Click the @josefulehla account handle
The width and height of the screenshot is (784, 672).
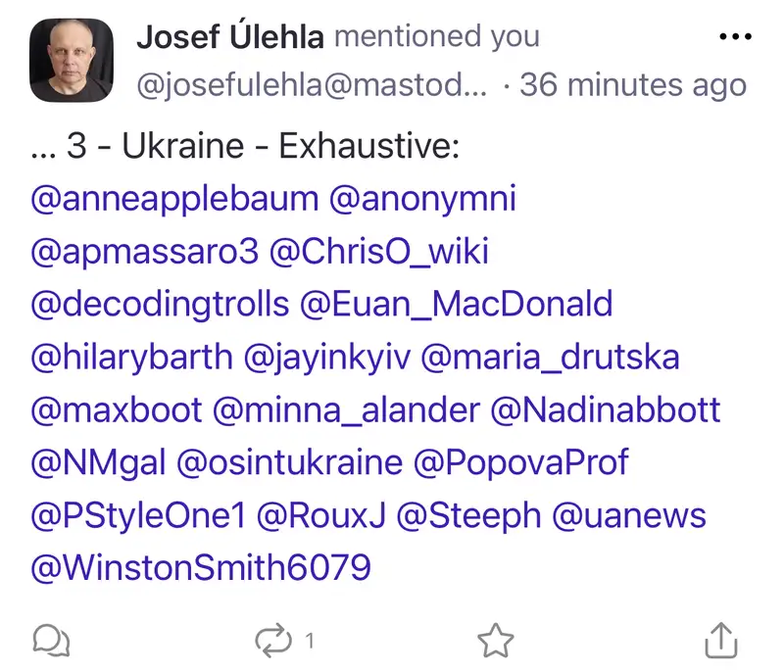click(312, 84)
